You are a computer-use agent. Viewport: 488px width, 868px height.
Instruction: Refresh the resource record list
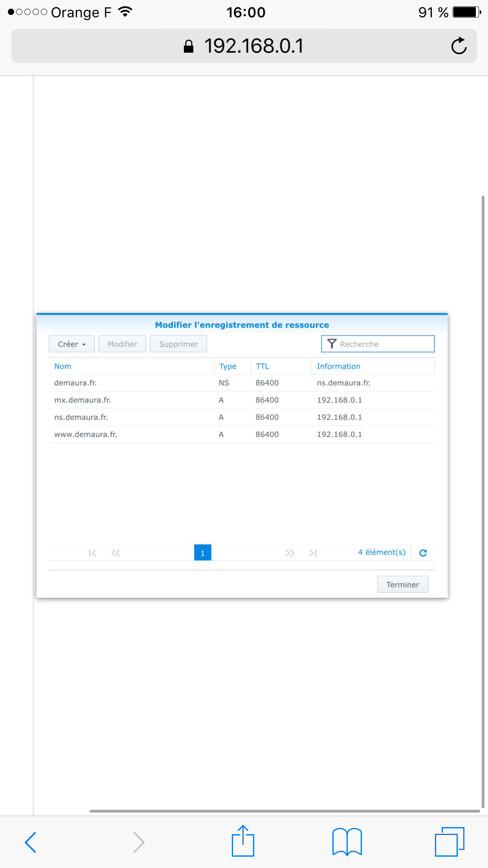(423, 553)
